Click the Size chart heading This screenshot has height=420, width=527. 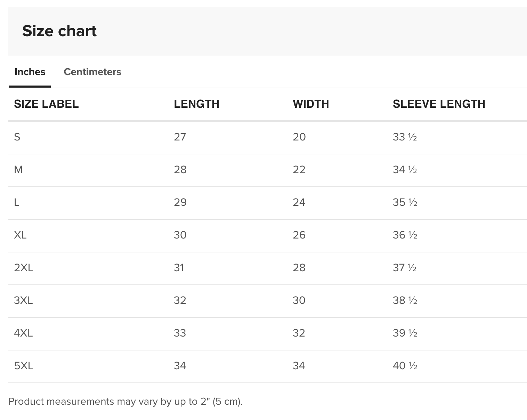[x=59, y=31]
